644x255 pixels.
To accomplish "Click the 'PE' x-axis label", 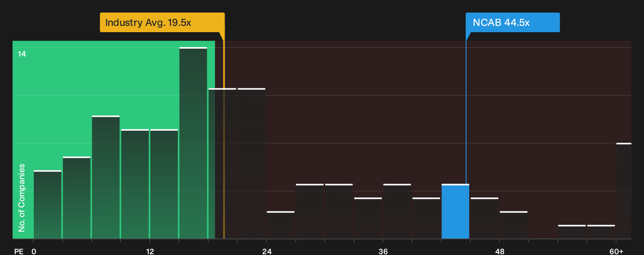I will pos(19,251).
